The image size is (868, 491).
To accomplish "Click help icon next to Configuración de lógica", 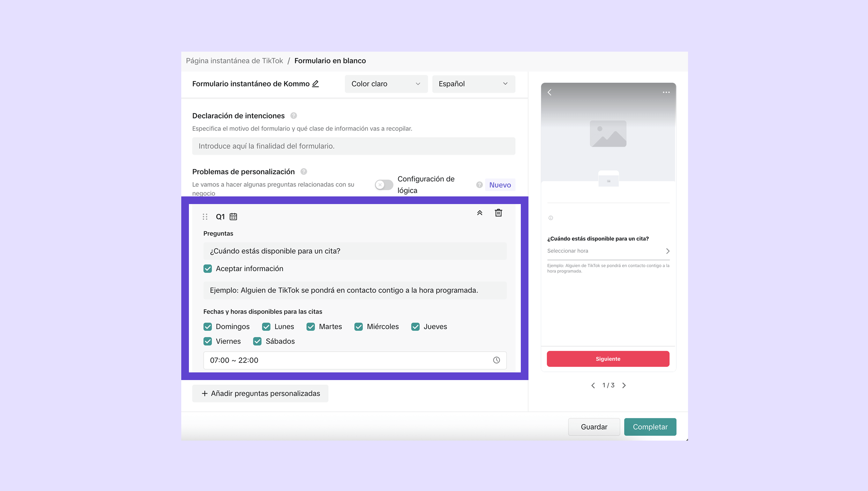I will tap(479, 185).
